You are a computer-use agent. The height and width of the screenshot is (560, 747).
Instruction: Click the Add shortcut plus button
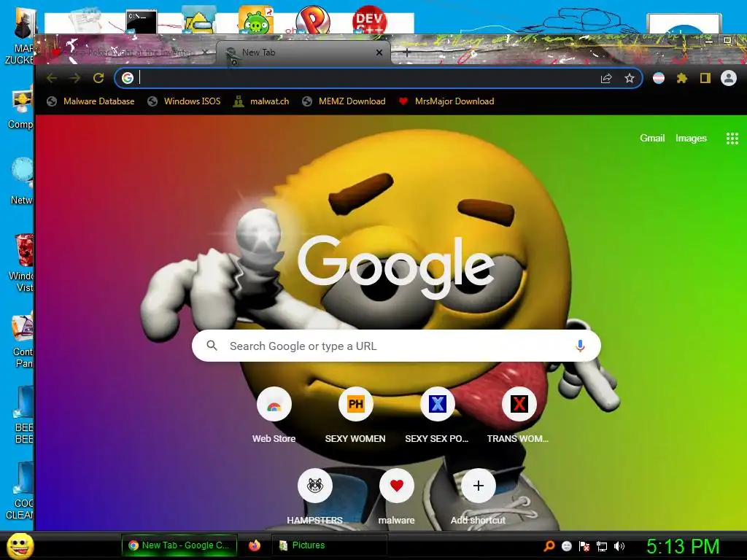point(479,485)
